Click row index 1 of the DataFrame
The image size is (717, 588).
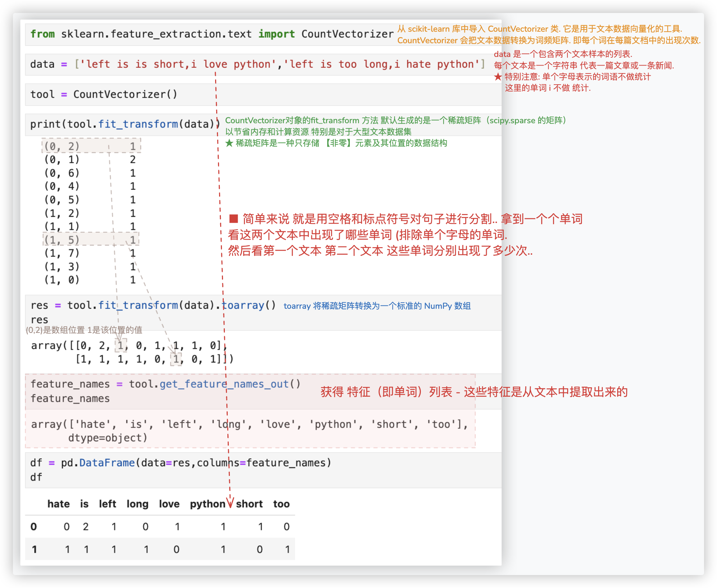point(34,549)
